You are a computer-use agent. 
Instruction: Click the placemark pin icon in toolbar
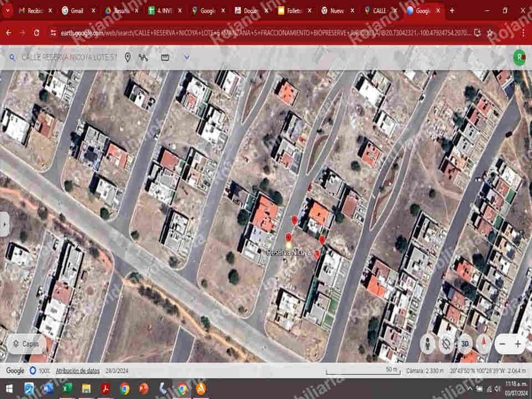[x=127, y=57]
